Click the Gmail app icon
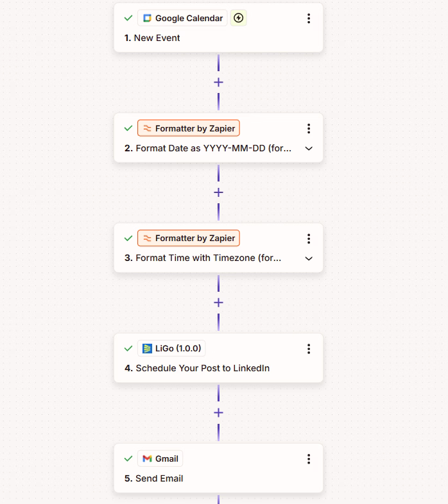This screenshot has height=504, width=448. pyautogui.click(x=148, y=458)
